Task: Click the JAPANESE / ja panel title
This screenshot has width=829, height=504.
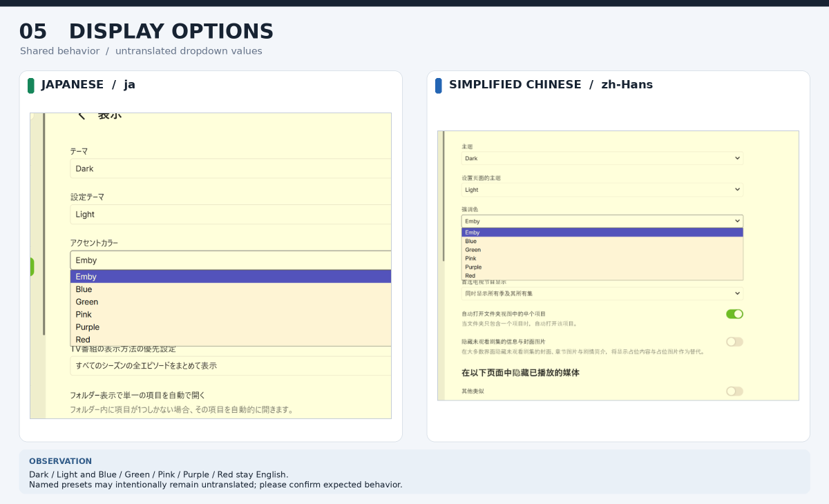Action: [88, 85]
